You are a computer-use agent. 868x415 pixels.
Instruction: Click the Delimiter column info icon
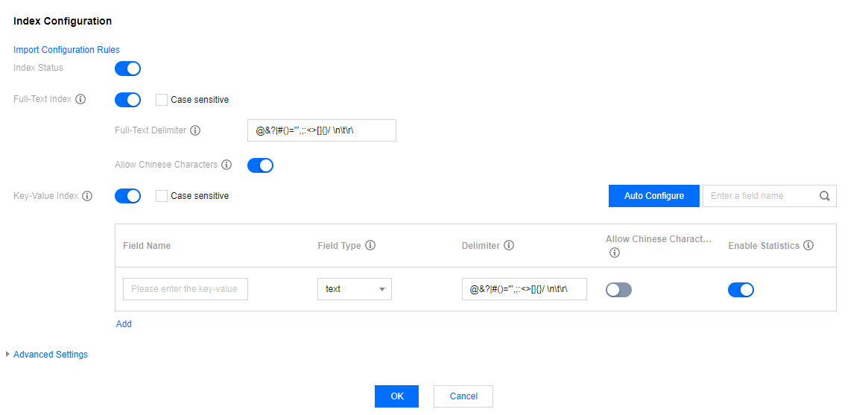509,245
